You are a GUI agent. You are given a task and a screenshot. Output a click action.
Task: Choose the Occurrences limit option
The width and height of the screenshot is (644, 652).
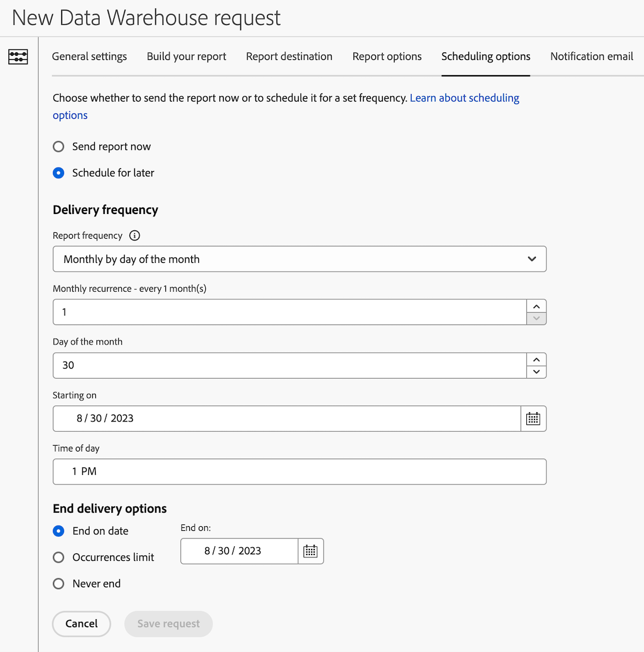[x=58, y=557]
